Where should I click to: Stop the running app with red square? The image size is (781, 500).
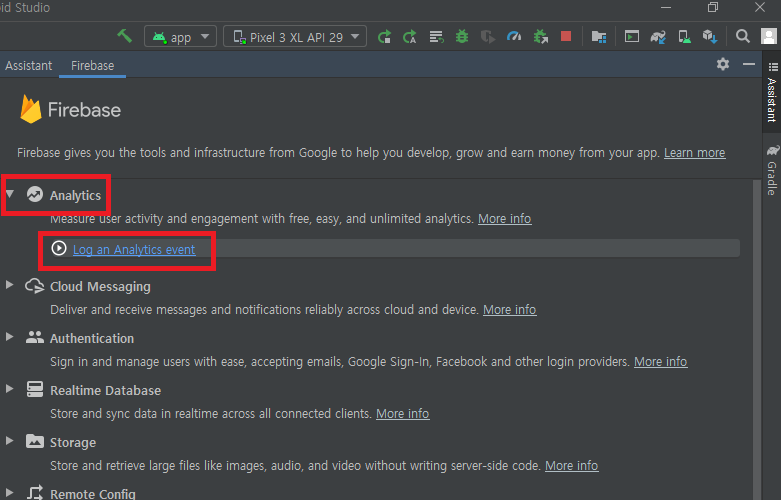[566, 36]
